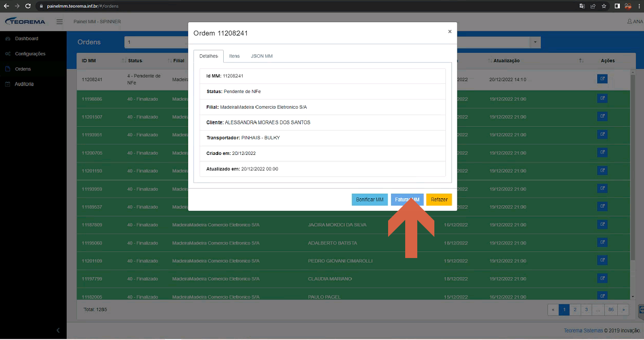Image resolution: width=644 pixels, height=340 pixels.
Task: Click the Dashboard sidebar item
Action: (x=26, y=38)
